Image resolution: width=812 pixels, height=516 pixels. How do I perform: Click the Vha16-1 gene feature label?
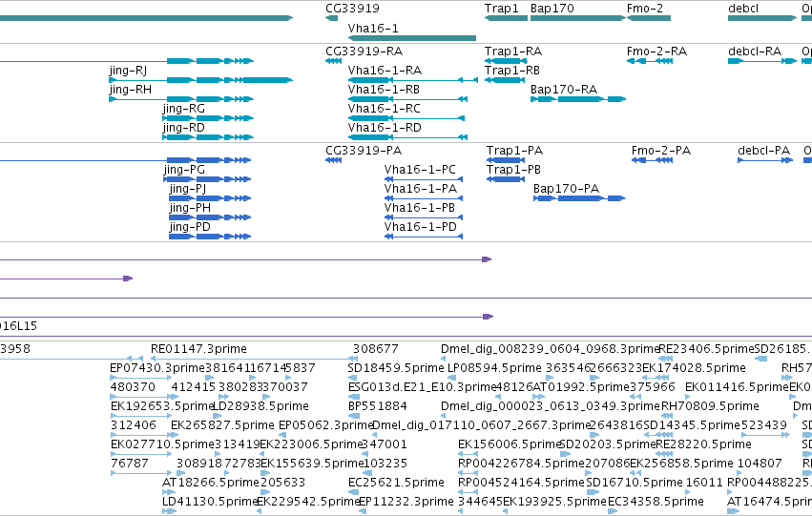[x=373, y=29]
